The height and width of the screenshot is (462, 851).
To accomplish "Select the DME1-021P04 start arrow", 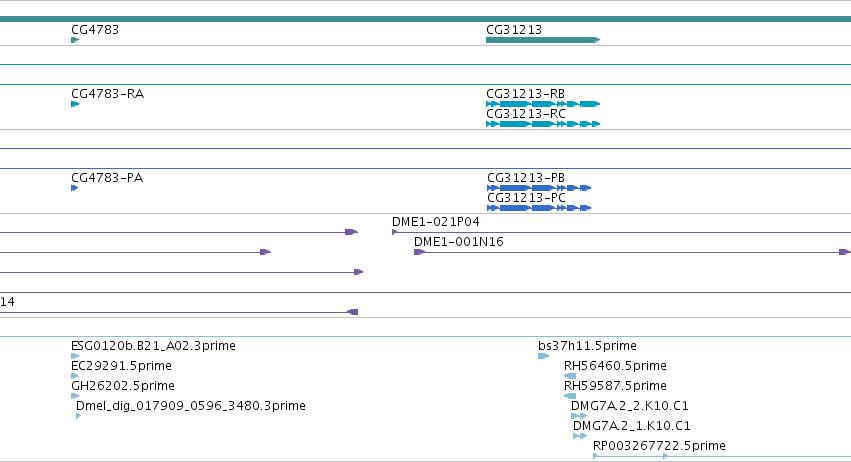I will pyautogui.click(x=395, y=232).
